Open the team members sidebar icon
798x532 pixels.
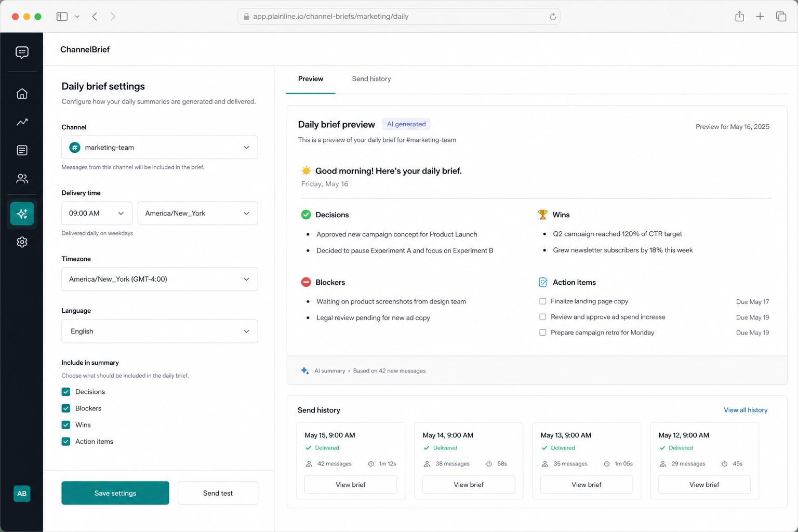point(22,179)
